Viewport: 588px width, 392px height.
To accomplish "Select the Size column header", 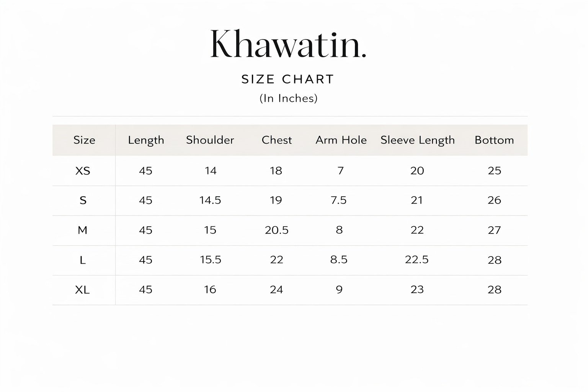I will [x=84, y=140].
